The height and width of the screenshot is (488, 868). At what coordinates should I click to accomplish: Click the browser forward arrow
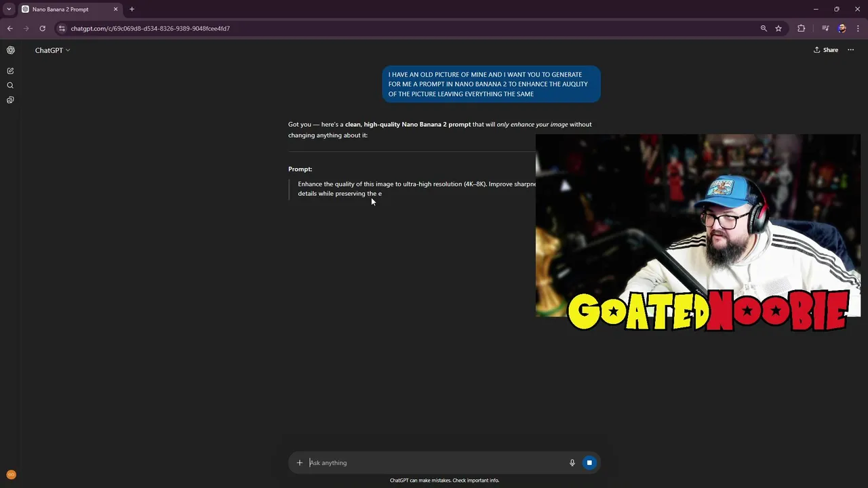pos(26,28)
